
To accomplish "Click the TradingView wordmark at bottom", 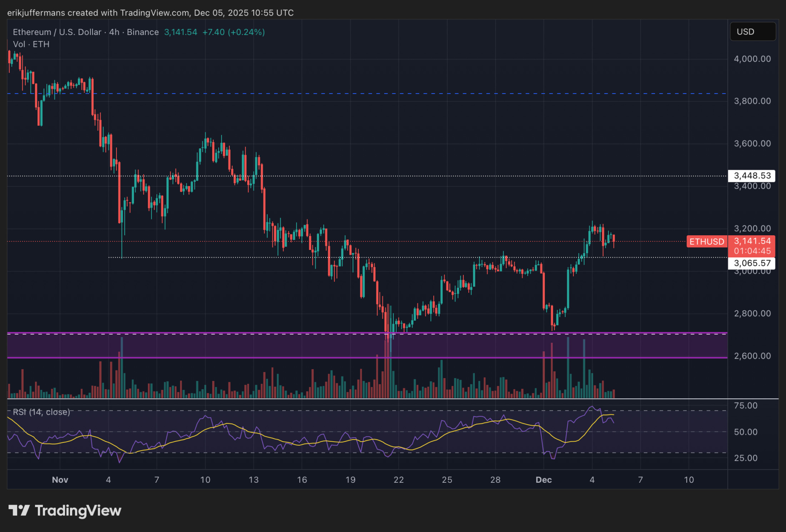I will (x=78, y=510).
